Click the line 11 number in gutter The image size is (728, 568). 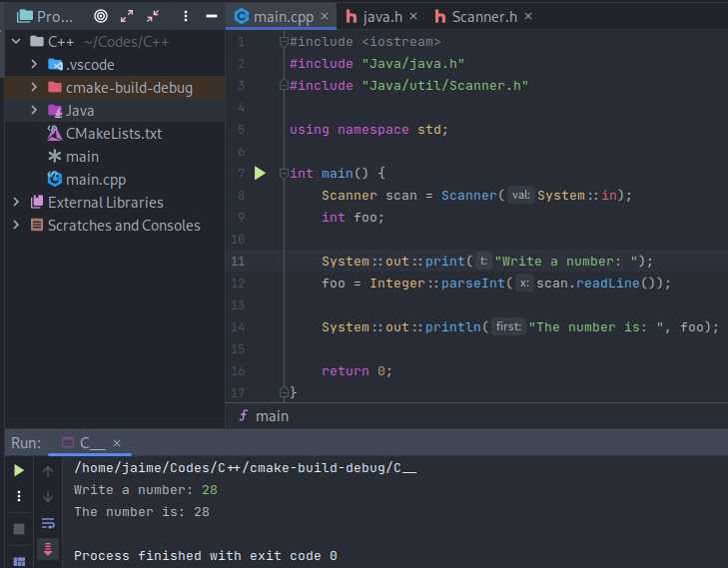[x=238, y=261]
